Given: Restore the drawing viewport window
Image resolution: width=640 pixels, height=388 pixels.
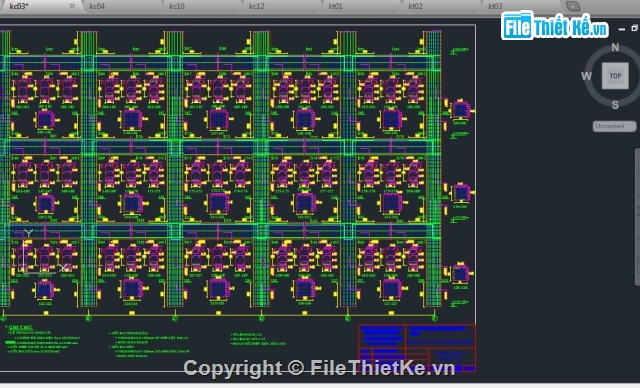Looking at the screenshot, I should click(634, 28).
